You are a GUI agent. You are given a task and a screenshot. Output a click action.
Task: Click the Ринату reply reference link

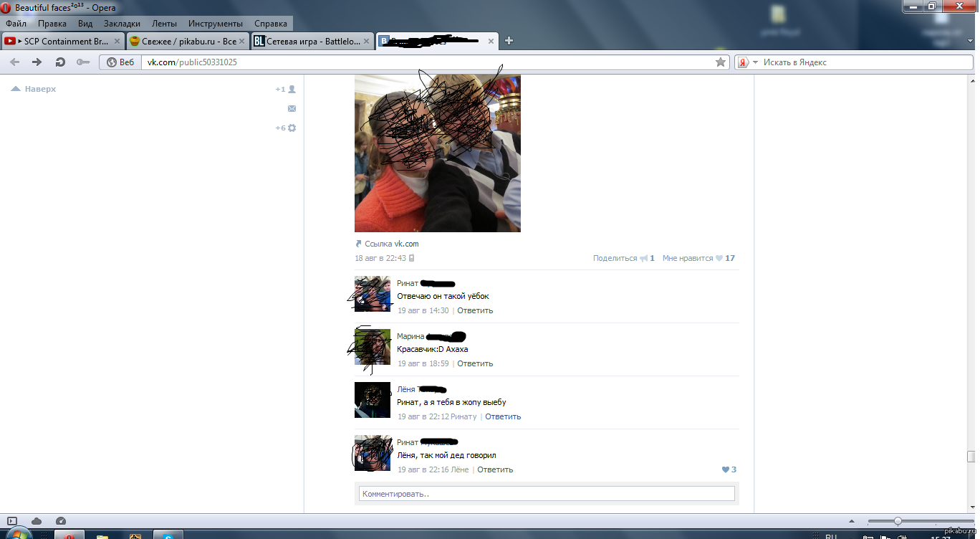click(463, 416)
